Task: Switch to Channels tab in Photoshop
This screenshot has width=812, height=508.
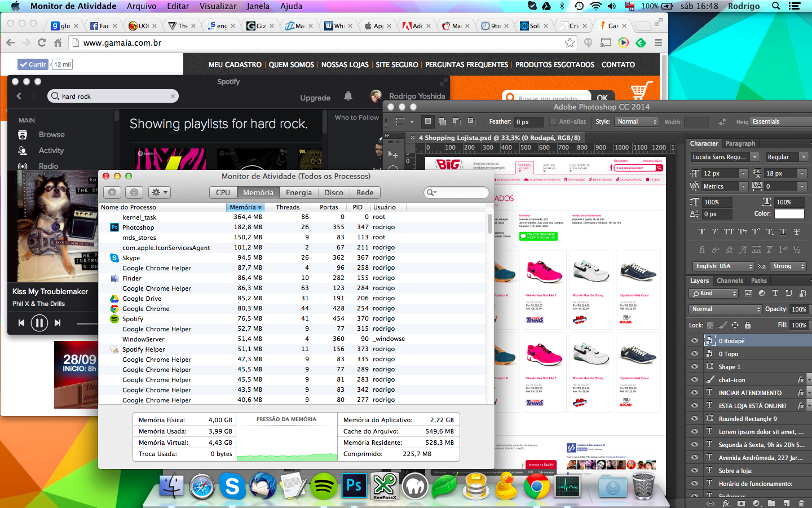Action: point(730,281)
